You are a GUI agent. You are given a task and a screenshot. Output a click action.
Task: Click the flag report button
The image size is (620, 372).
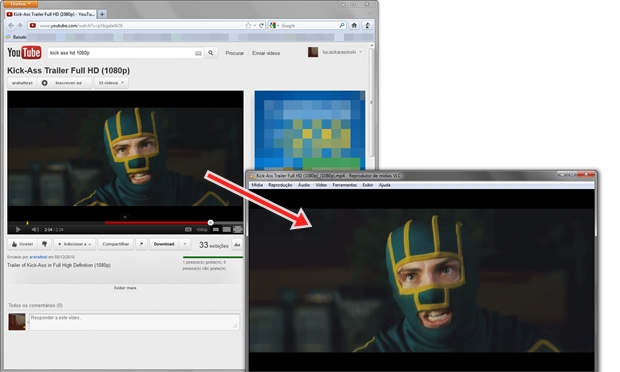tap(142, 244)
